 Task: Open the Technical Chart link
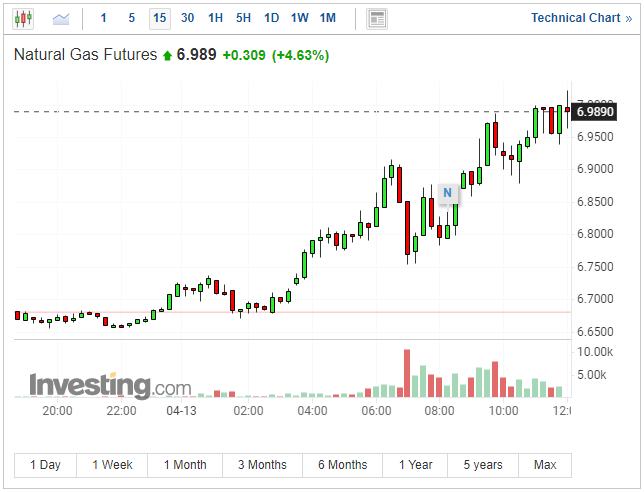[581, 18]
